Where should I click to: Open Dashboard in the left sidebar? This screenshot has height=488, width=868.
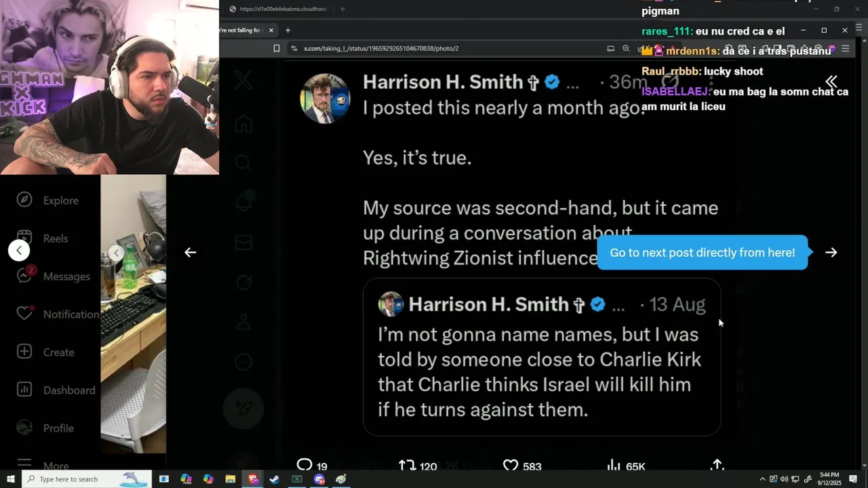pos(56,390)
